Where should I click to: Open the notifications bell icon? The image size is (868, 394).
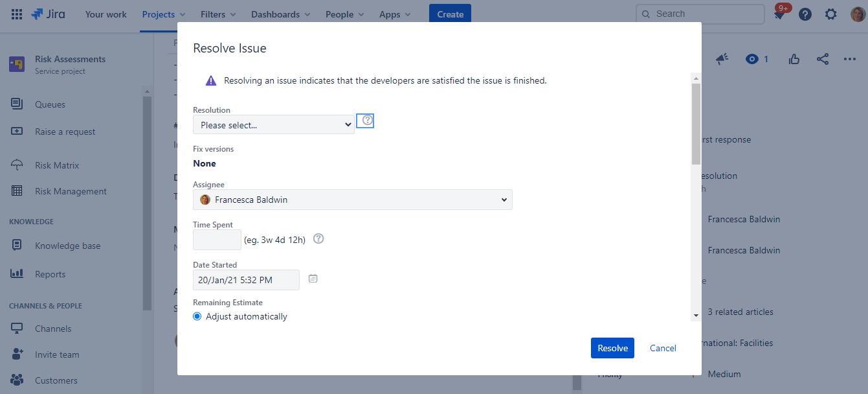(x=779, y=14)
